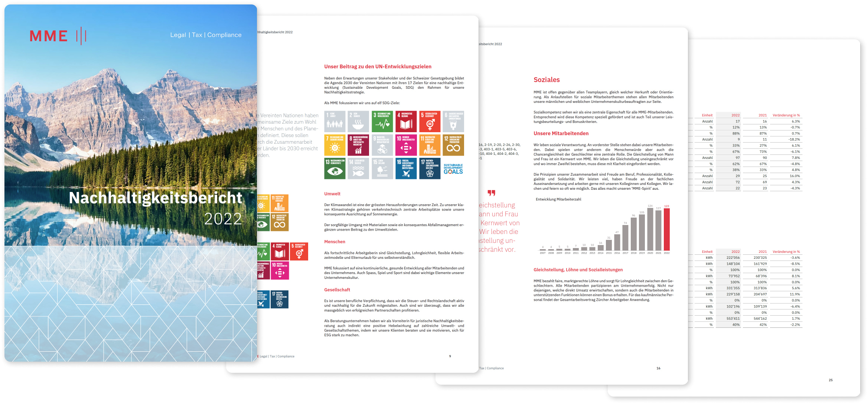The height and width of the screenshot is (404, 868).
Task: Click the MME logo on the cover
Action: coord(58,36)
